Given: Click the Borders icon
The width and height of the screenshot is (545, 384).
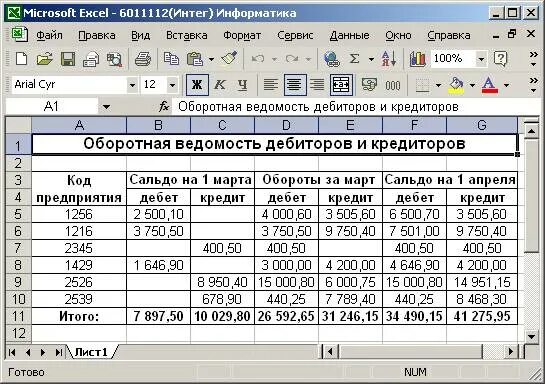Looking at the screenshot, I should tap(422, 85).
